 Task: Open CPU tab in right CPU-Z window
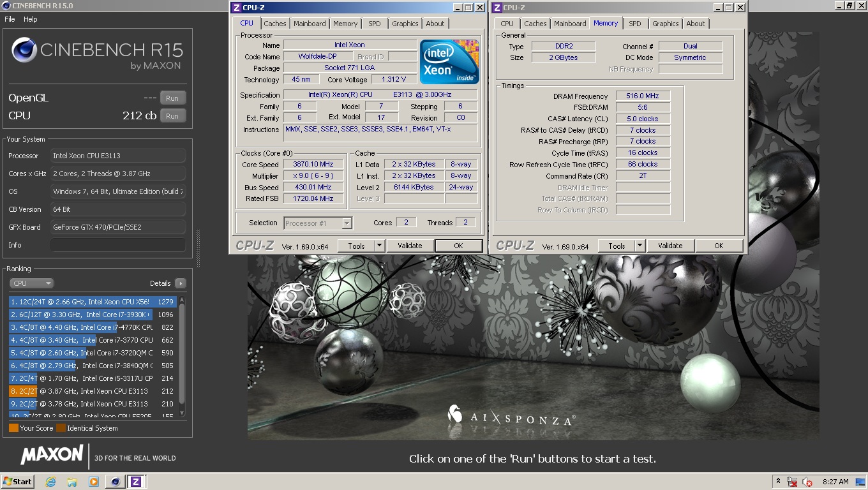(x=507, y=24)
